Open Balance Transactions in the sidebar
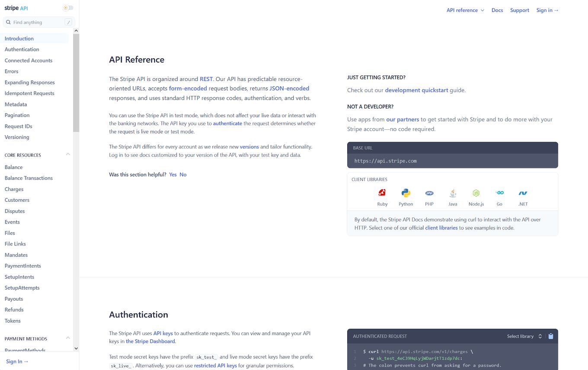The height and width of the screenshot is (370, 588). 29,178
